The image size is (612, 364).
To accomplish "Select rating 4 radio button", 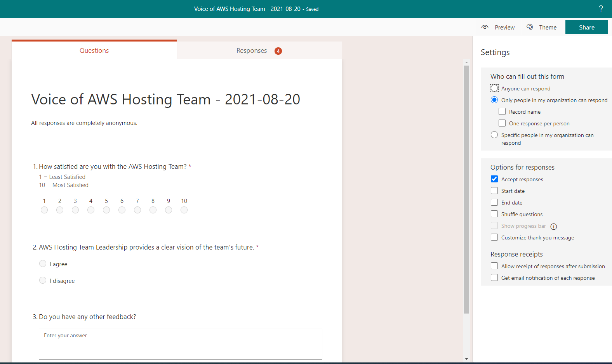I will (x=91, y=210).
